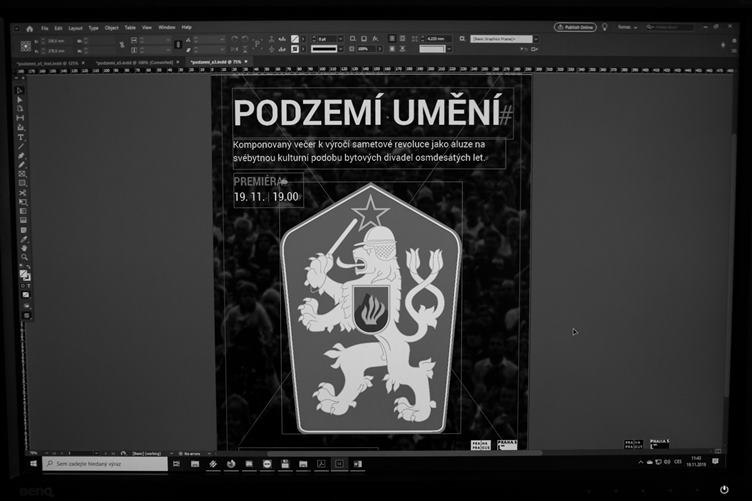Select the Free Transform tool
Image resolution: width=752 pixels, height=501 pixels.
pos(23,202)
